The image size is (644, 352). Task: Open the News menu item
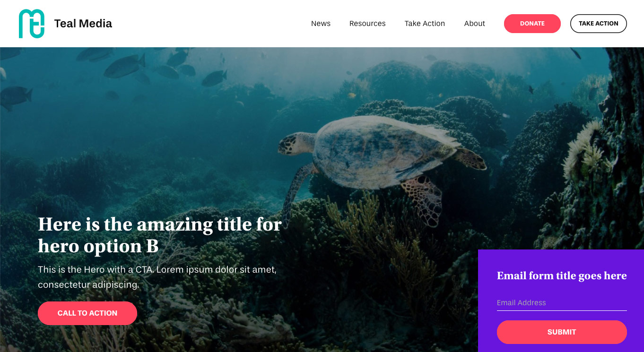click(x=321, y=24)
